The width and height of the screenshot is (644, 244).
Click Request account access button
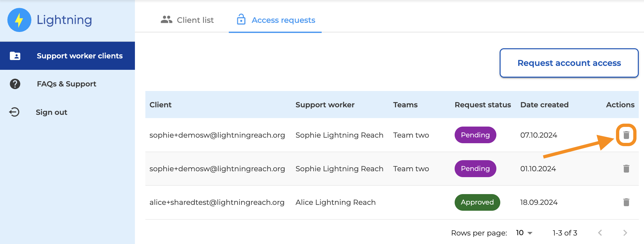[x=569, y=63]
